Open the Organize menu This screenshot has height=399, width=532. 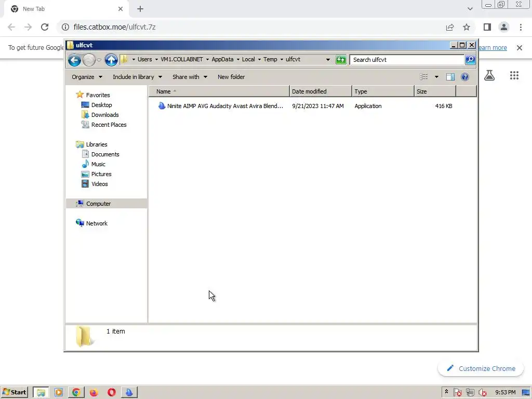87,77
